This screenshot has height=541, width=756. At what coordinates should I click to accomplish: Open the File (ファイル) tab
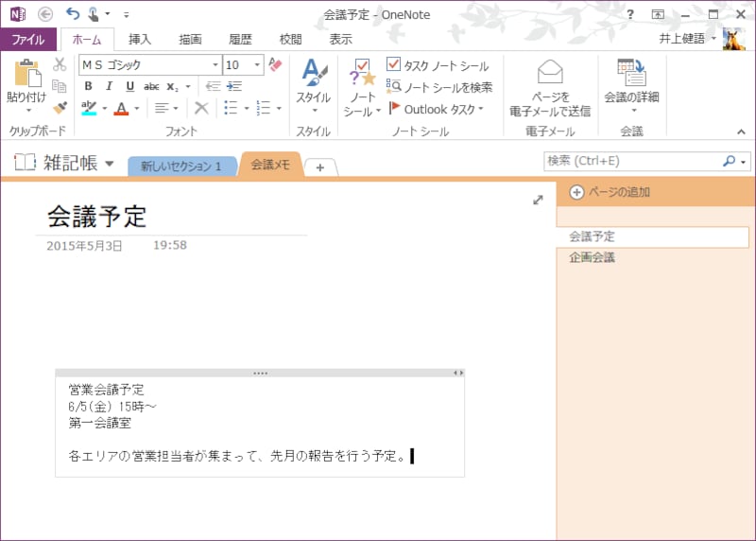[28, 39]
